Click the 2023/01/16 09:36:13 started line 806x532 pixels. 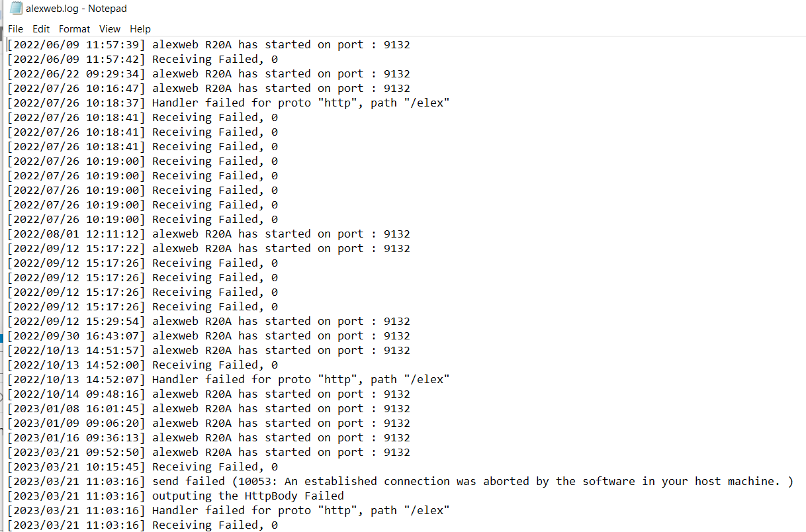[208, 438]
